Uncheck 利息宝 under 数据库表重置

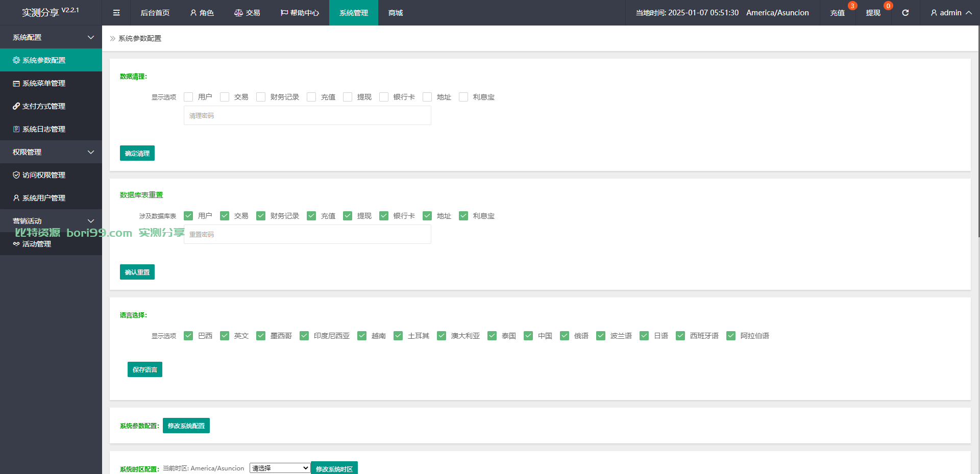click(463, 216)
